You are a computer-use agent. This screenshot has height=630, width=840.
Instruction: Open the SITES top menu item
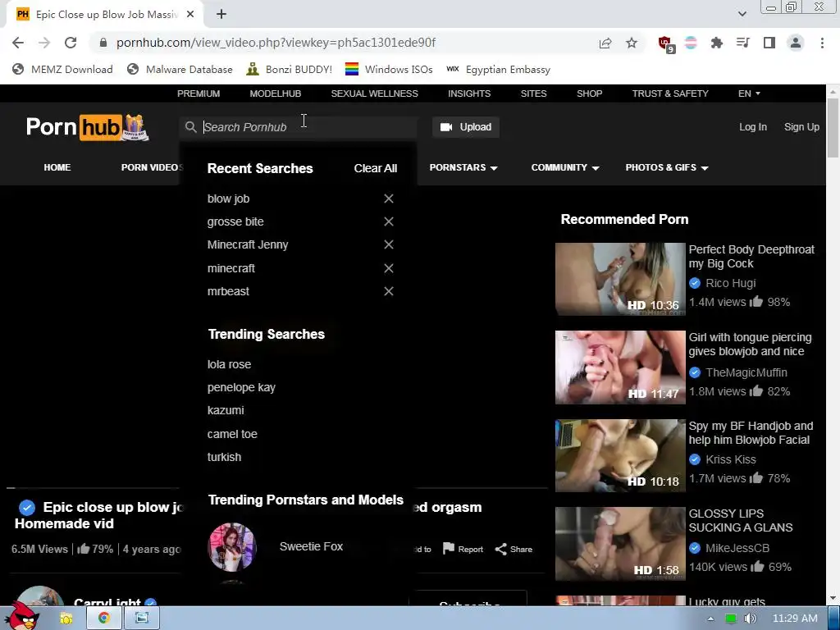[x=533, y=94]
